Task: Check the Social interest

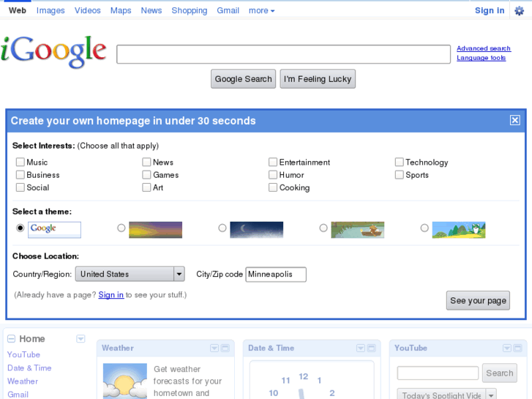Action: point(20,187)
